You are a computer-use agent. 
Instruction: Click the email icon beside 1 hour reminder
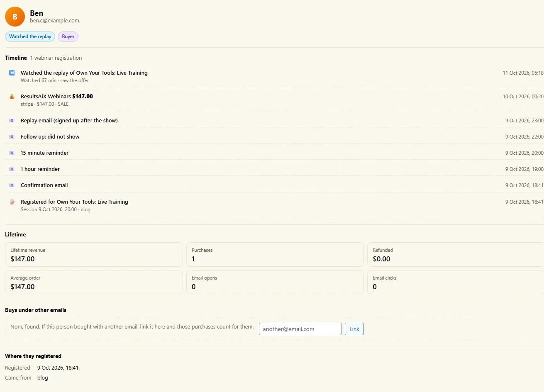click(x=12, y=169)
